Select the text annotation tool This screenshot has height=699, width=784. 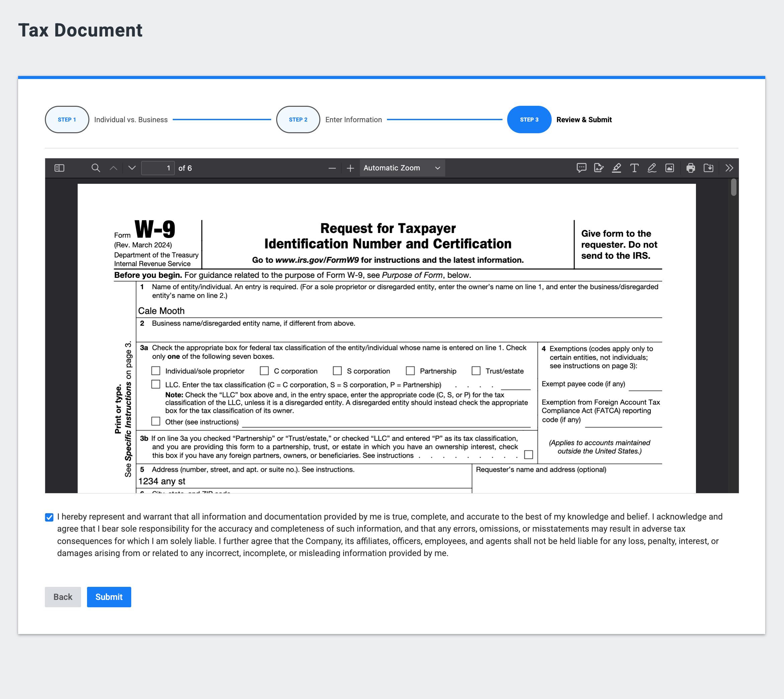click(x=634, y=168)
